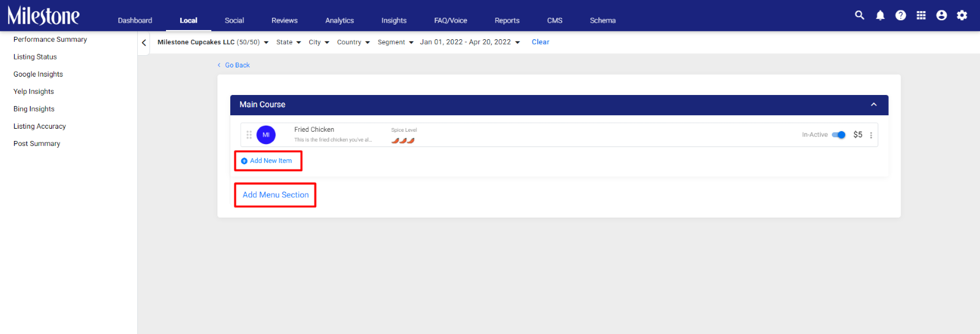Open the Segment filter dropdown
This screenshot has width=980, height=334.
[x=396, y=42]
